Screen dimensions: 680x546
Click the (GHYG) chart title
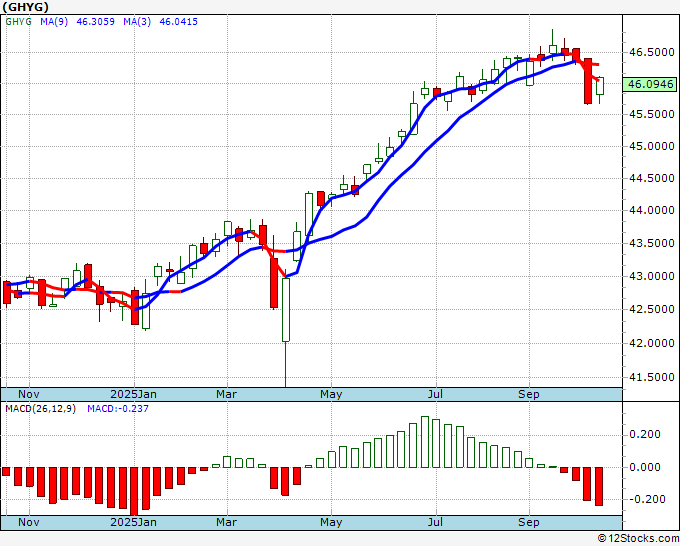[26, 7]
